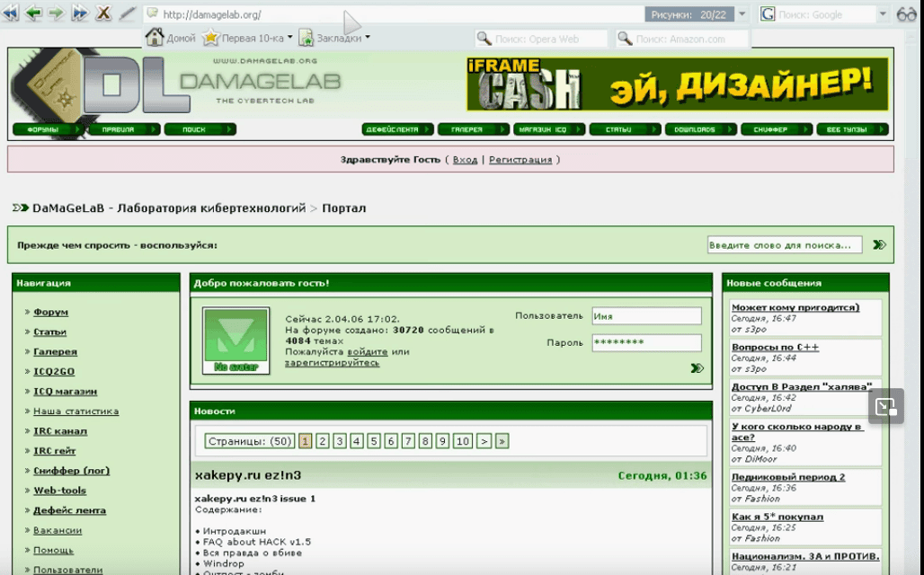
Task: Click the Пароль password field
Action: pyautogui.click(x=646, y=342)
